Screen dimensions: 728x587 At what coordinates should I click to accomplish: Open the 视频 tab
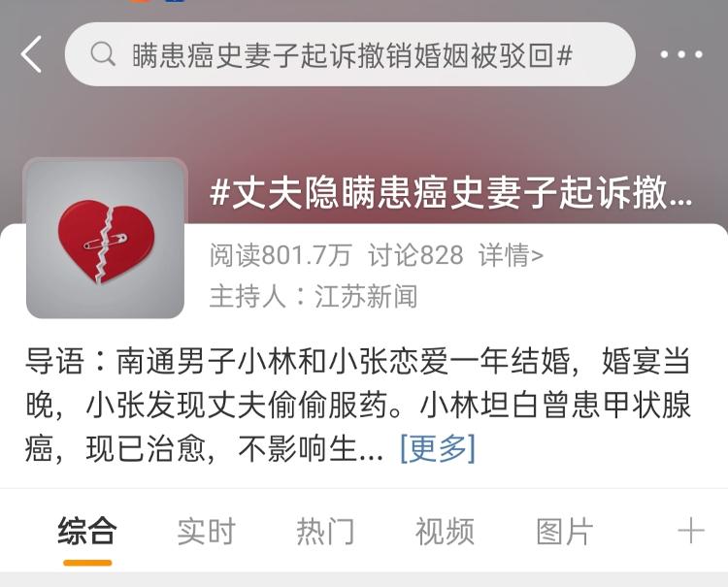[x=445, y=531]
